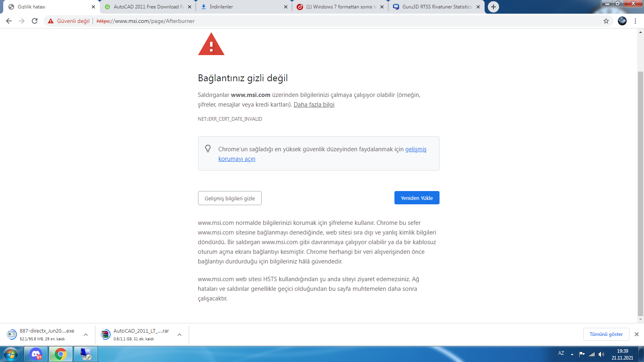Open the 887-directx exe download item
644x362 pixels.
tap(41, 334)
